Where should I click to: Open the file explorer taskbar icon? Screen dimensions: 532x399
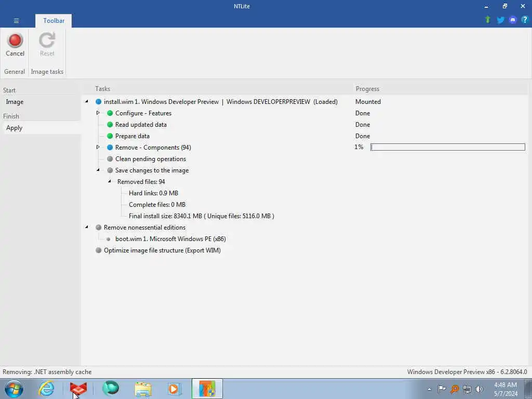(143, 389)
